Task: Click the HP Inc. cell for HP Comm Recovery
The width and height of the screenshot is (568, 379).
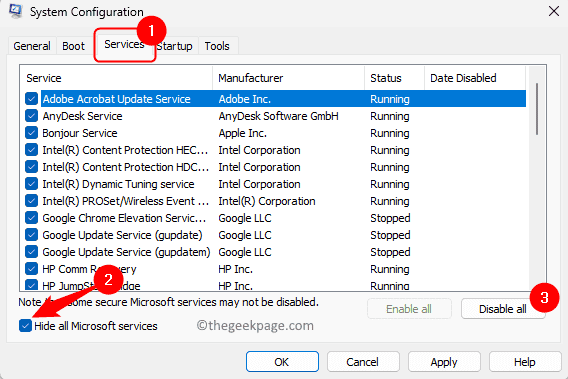Action: pyautogui.click(x=235, y=269)
